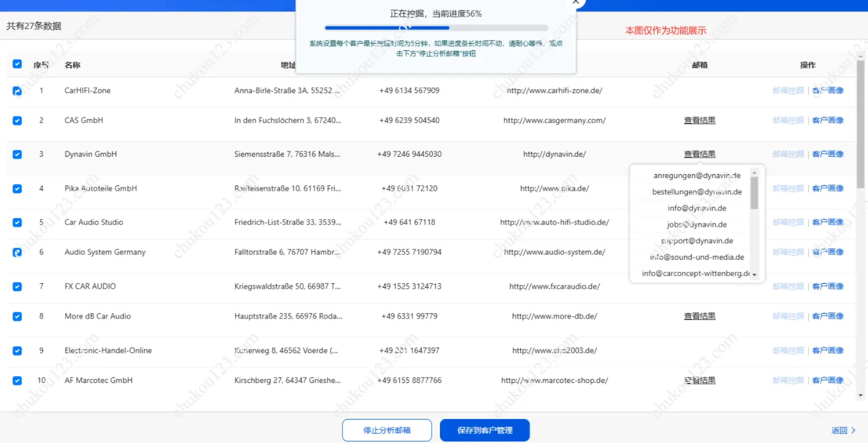Uncheck the FX CAR AUDIO row checkbox
Image resolution: width=868 pixels, height=443 pixels.
(17, 287)
